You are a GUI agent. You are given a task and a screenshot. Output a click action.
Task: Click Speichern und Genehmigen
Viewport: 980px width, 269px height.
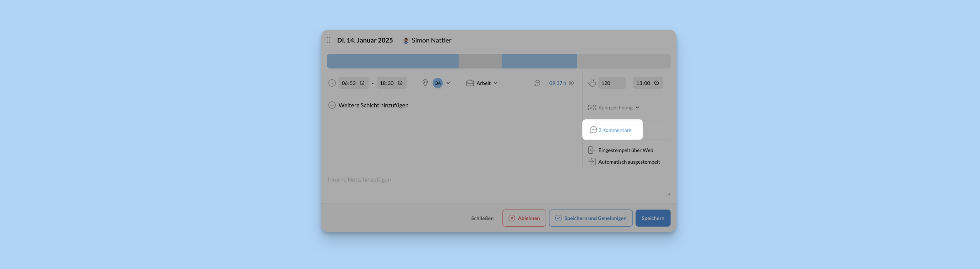pos(591,218)
